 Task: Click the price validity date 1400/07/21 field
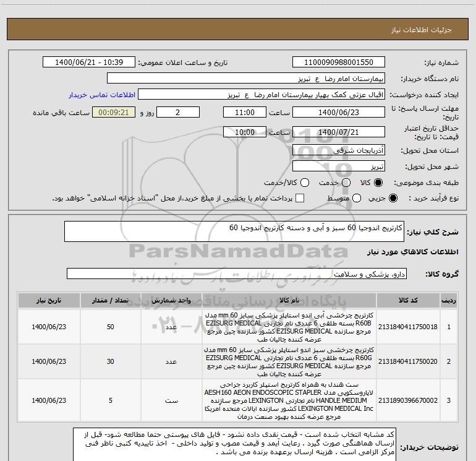[339, 132]
